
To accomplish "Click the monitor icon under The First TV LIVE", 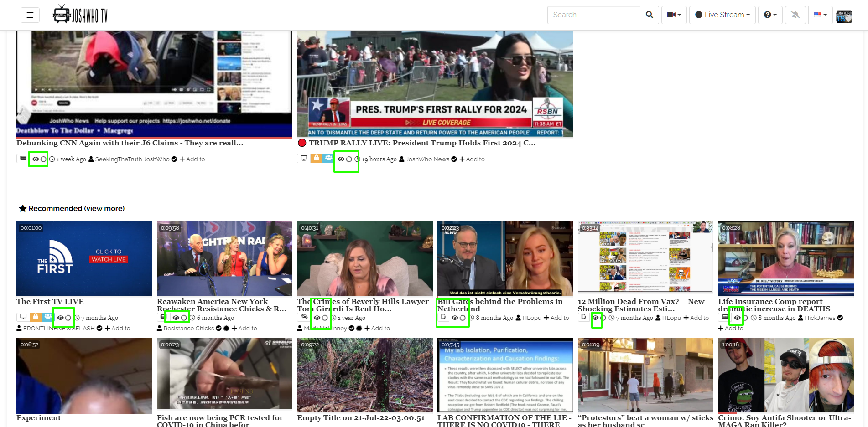I will (x=23, y=316).
